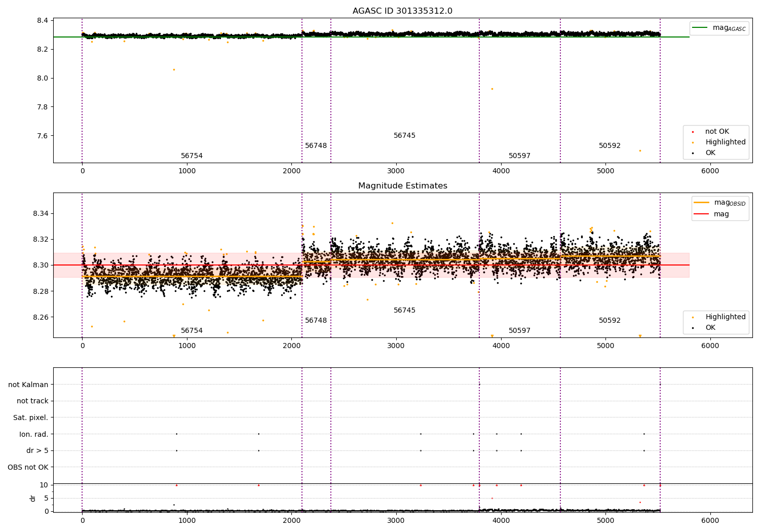Screen dimensions: 760x532
Task: Click the 'dr > 5' row label
Action: pos(37,451)
